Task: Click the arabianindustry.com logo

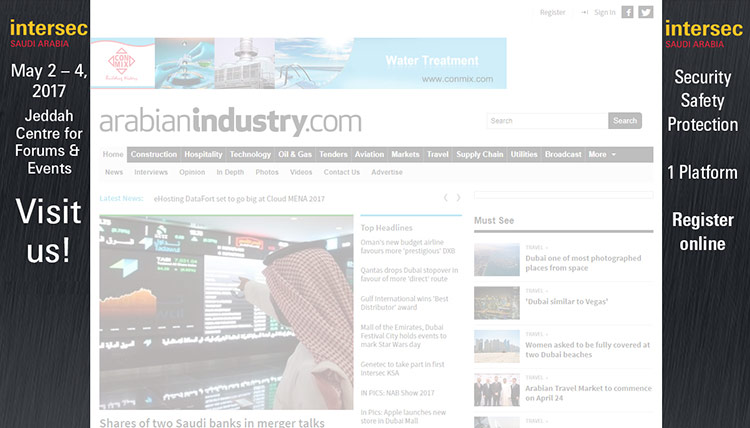Action: click(231, 121)
